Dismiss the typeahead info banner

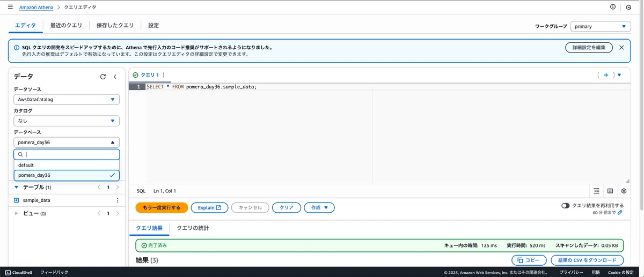pos(621,48)
